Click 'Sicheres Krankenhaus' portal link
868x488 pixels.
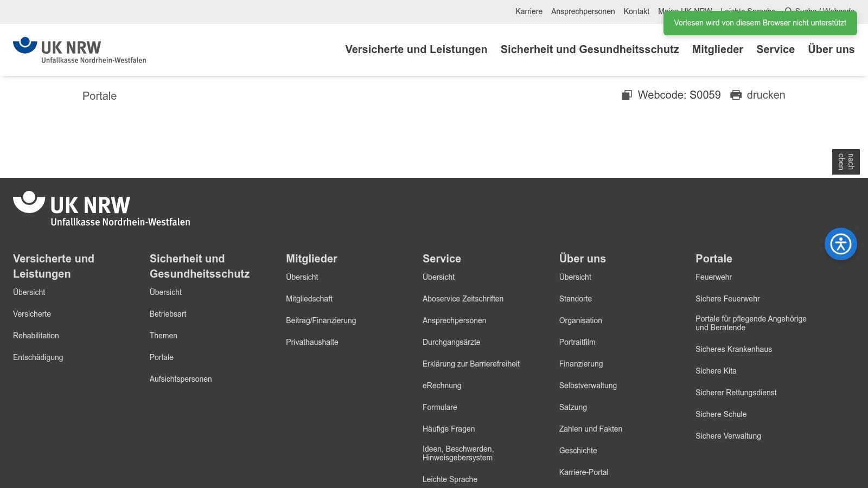click(733, 349)
